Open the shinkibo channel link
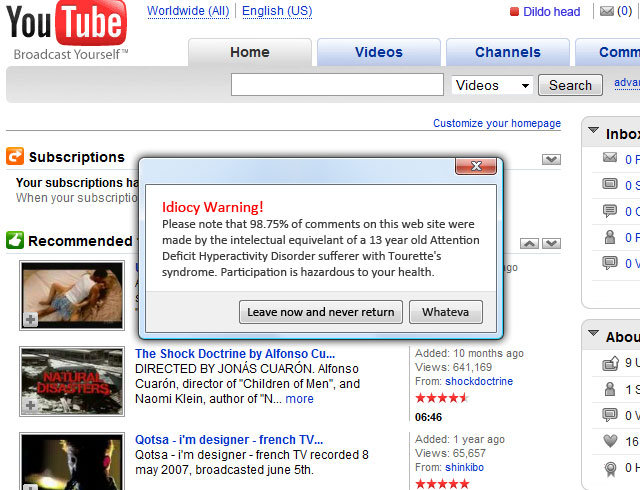Image resolution: width=640 pixels, height=490 pixels. [x=464, y=468]
